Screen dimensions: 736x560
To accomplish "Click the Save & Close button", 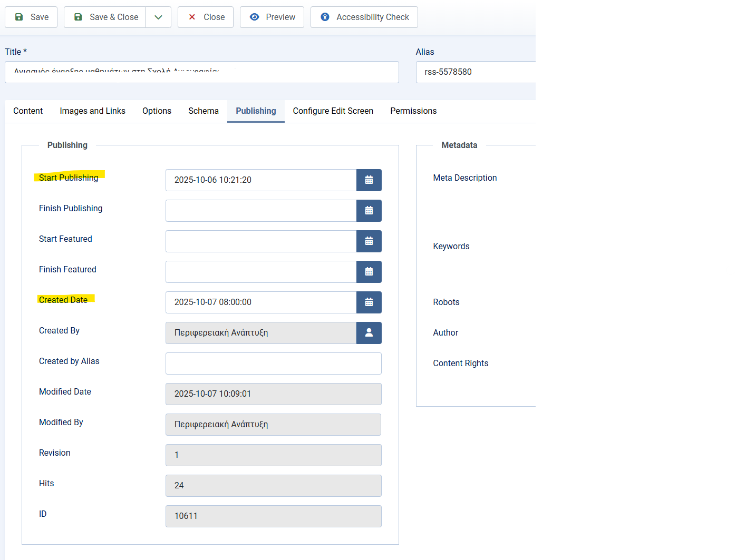I will [105, 17].
